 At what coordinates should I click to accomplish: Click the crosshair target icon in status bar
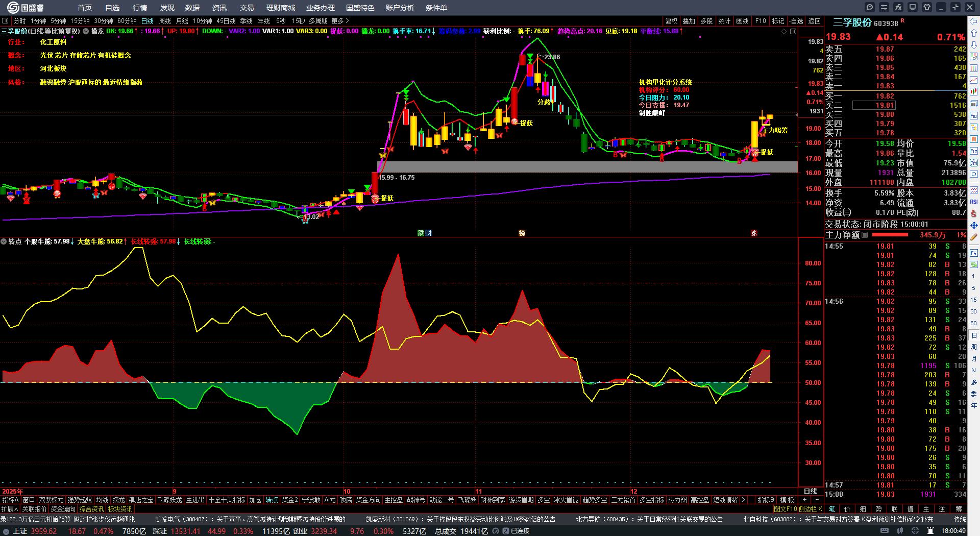click(916, 531)
